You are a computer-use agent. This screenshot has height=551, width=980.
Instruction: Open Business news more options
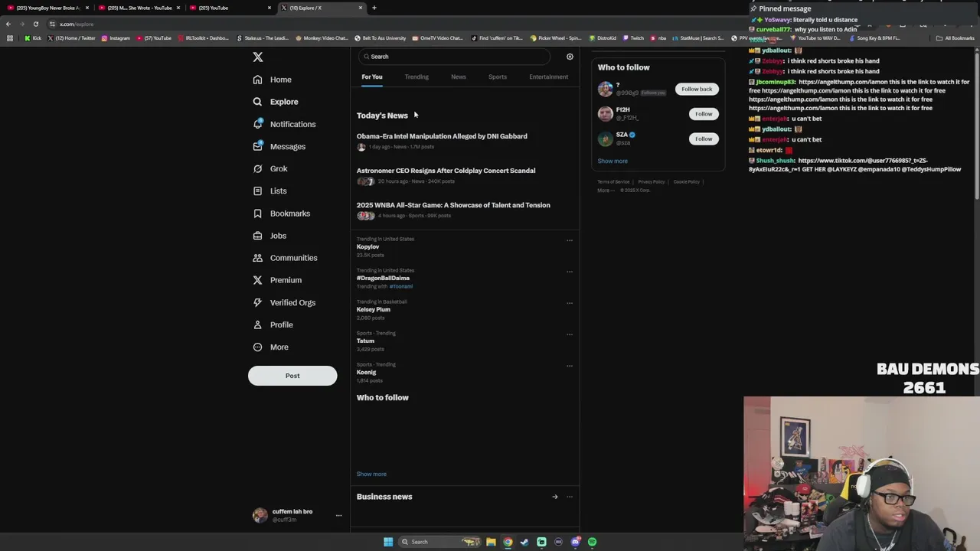(x=570, y=497)
